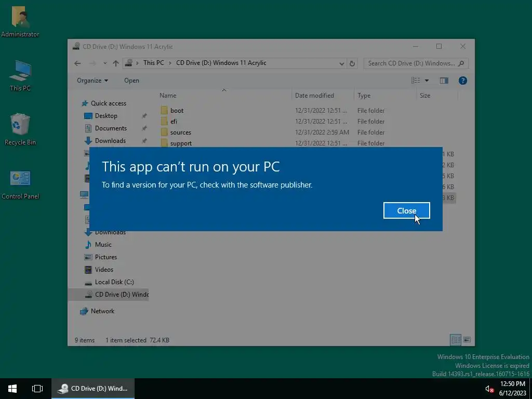This screenshot has width=532, height=399.
Task: Sort by Date modified column header
Action: (x=323, y=96)
